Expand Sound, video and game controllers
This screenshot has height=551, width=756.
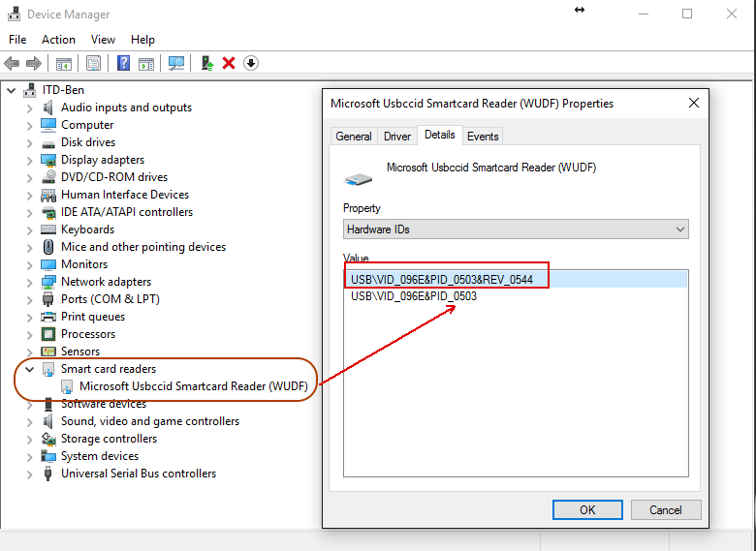(29, 421)
